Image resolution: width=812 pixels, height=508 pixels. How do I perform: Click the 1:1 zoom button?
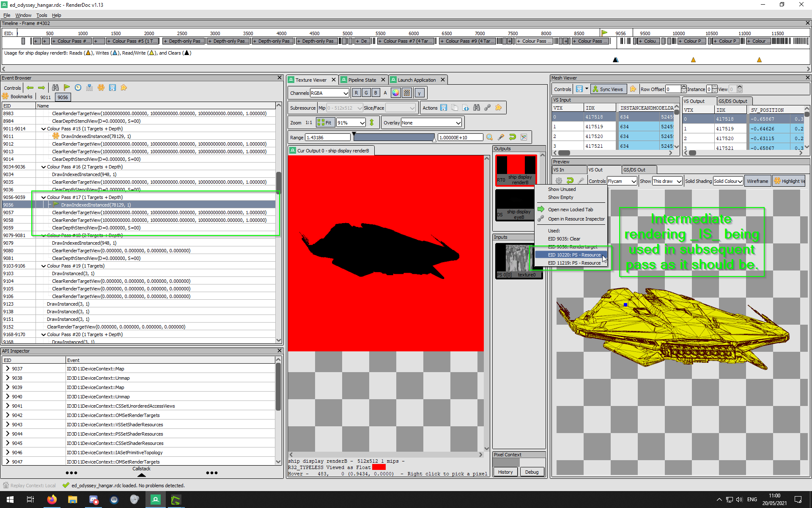(309, 123)
